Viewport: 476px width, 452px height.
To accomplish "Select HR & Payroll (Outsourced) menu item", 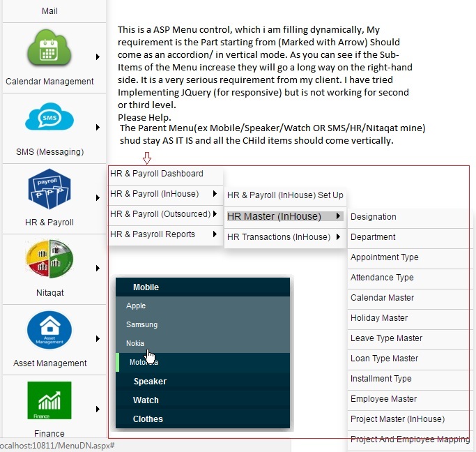I will pyautogui.click(x=166, y=214).
